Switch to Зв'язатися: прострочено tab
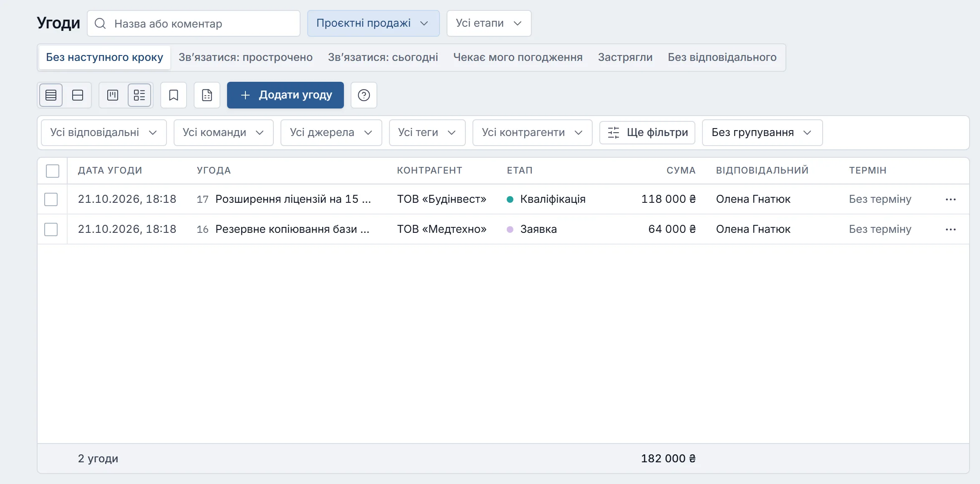 click(x=245, y=57)
